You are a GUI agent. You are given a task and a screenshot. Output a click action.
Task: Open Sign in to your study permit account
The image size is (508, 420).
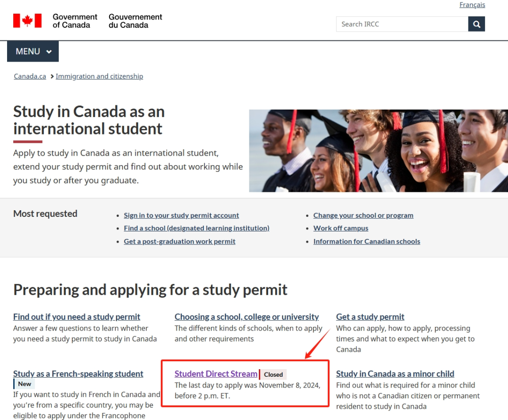click(181, 215)
